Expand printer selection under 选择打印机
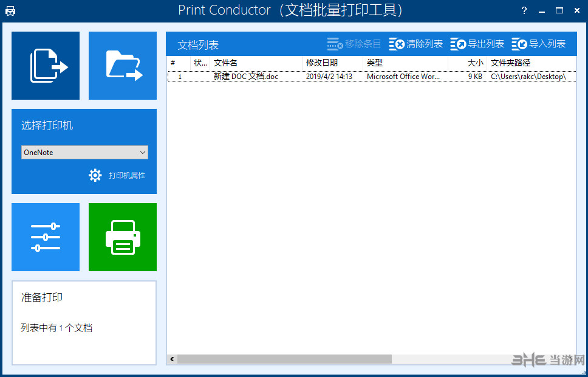Image resolution: width=588 pixels, height=377 pixels. 84,152
